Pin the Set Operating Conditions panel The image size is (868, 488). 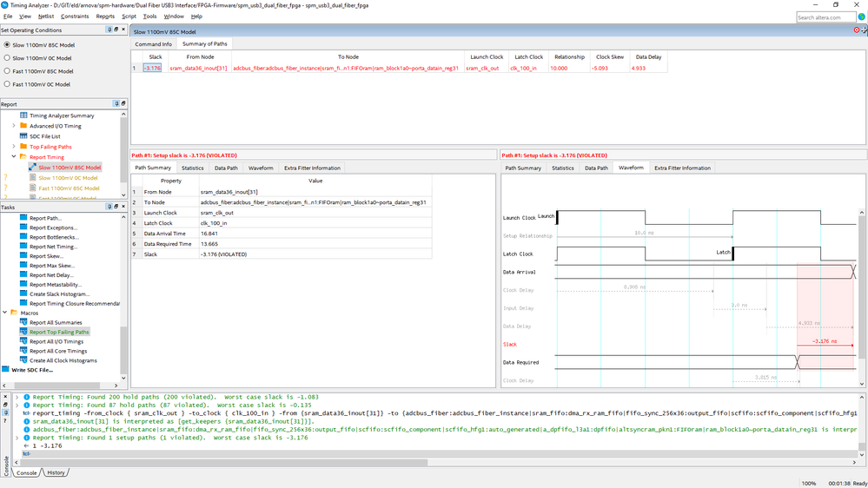[110, 30]
